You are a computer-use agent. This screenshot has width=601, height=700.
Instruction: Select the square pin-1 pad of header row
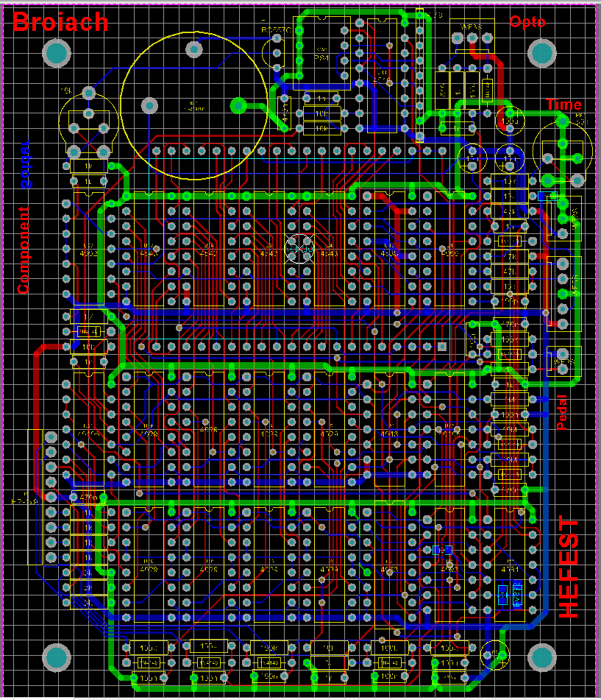[441, 347]
